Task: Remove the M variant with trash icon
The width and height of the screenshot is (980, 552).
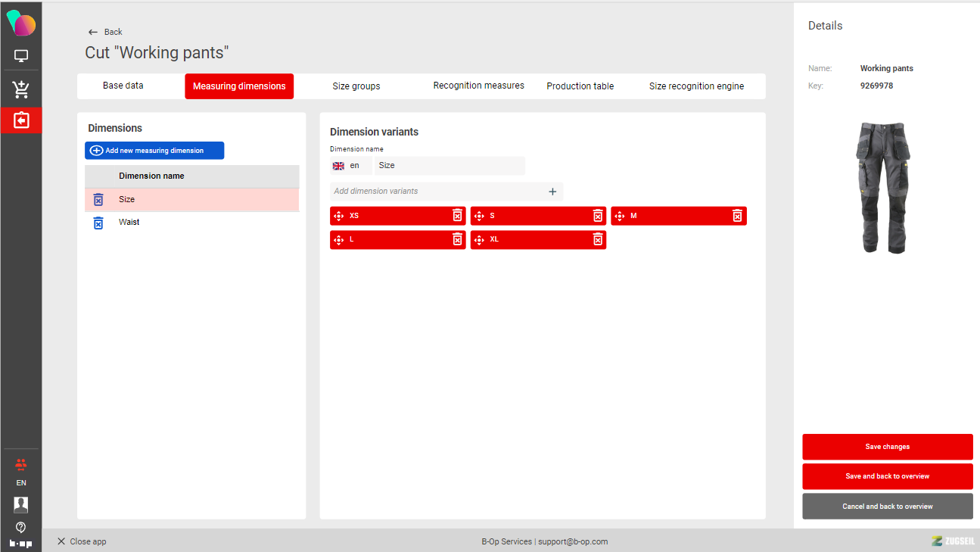Action: coord(737,216)
